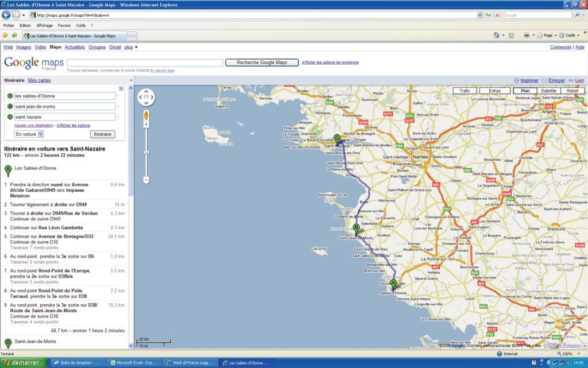
Task: Click the IE search magnifier icon
Action: click(577, 15)
